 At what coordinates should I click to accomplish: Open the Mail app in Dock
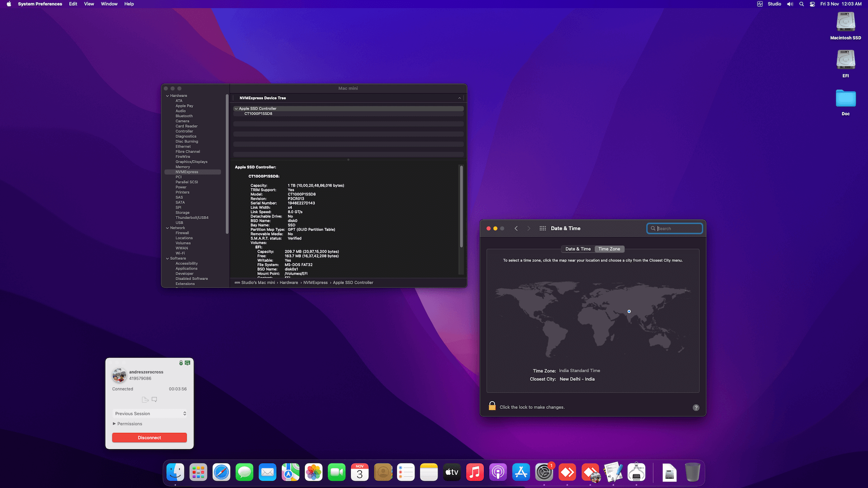tap(268, 473)
